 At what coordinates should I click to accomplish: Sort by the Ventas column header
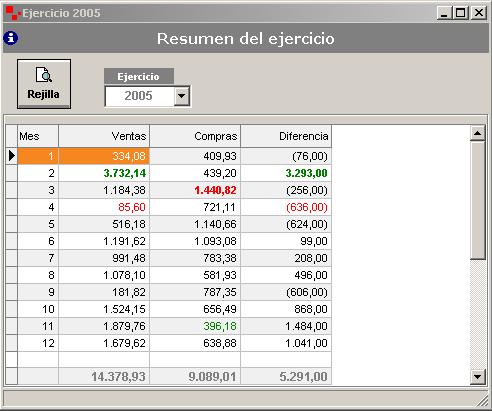(x=104, y=136)
